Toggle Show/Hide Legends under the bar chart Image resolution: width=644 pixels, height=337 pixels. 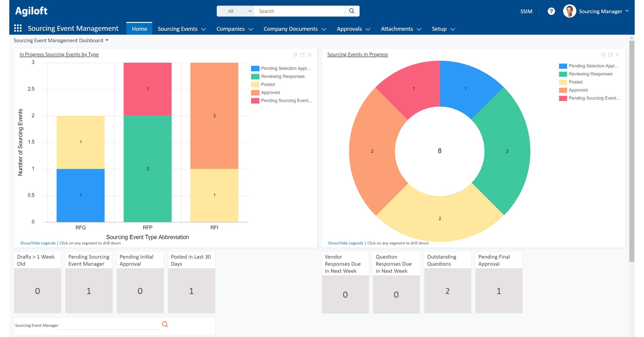[38, 243]
